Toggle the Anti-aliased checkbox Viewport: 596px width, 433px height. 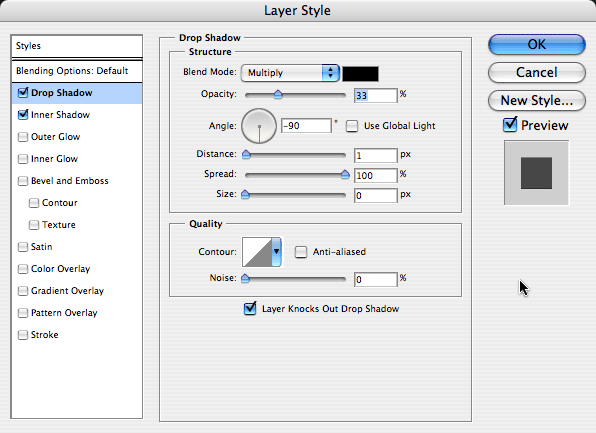[x=301, y=252]
